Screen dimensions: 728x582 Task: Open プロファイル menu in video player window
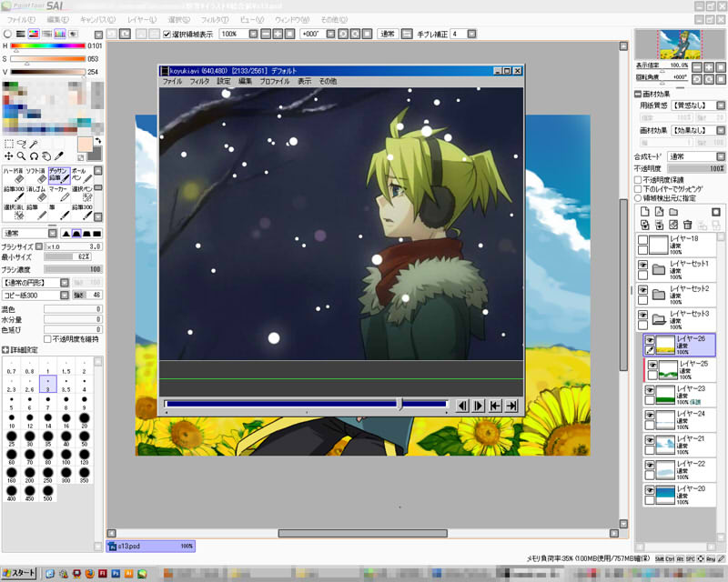[275, 81]
